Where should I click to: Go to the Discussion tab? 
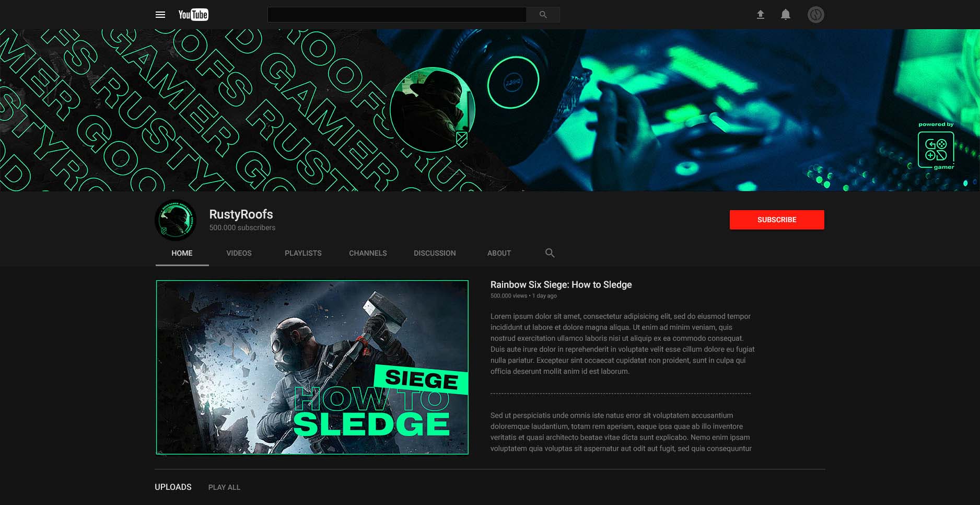click(435, 253)
